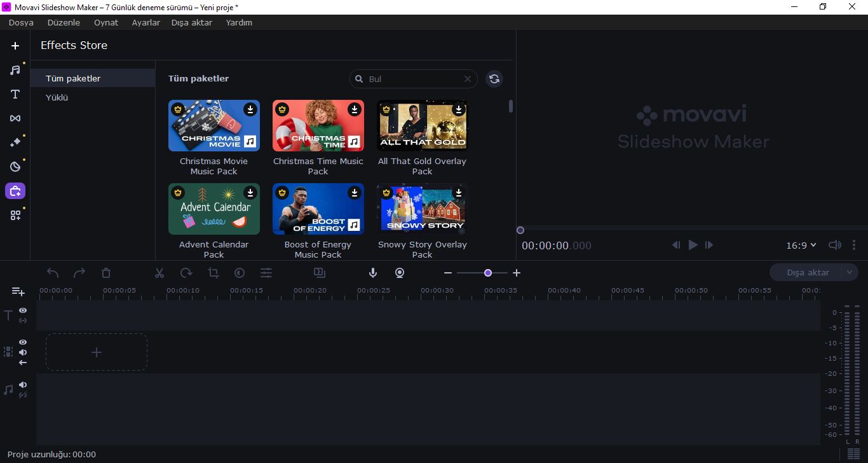Image resolution: width=868 pixels, height=463 pixels.
Task: Click the redo arrow in timeline toolbar
Action: click(79, 273)
